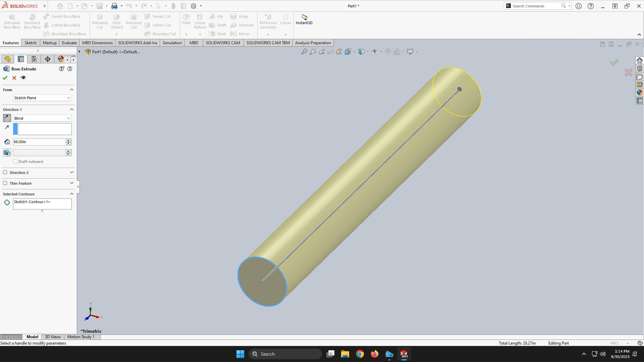This screenshot has width=644, height=362.
Task: Switch to the Sketch tab
Action: tap(31, 43)
